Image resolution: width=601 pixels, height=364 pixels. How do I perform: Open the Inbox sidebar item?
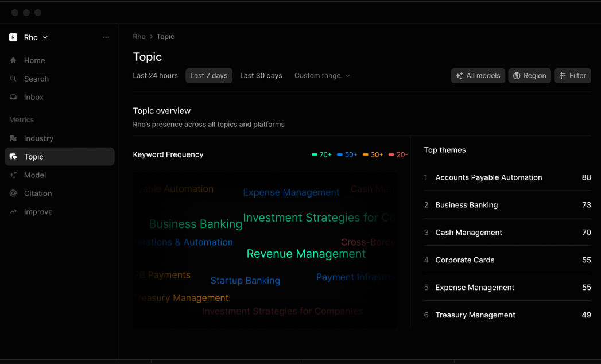(59, 97)
